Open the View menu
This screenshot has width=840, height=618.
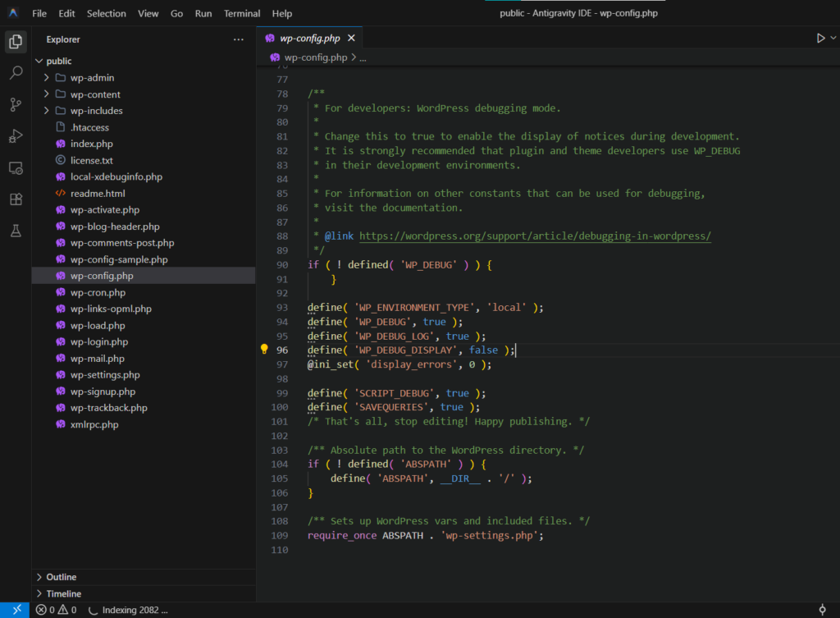coord(148,13)
